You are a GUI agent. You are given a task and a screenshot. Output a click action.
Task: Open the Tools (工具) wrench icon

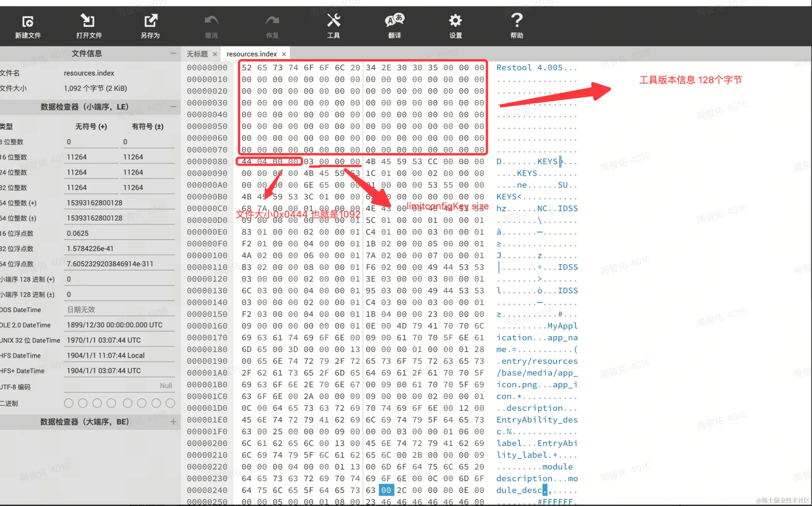coord(333,21)
